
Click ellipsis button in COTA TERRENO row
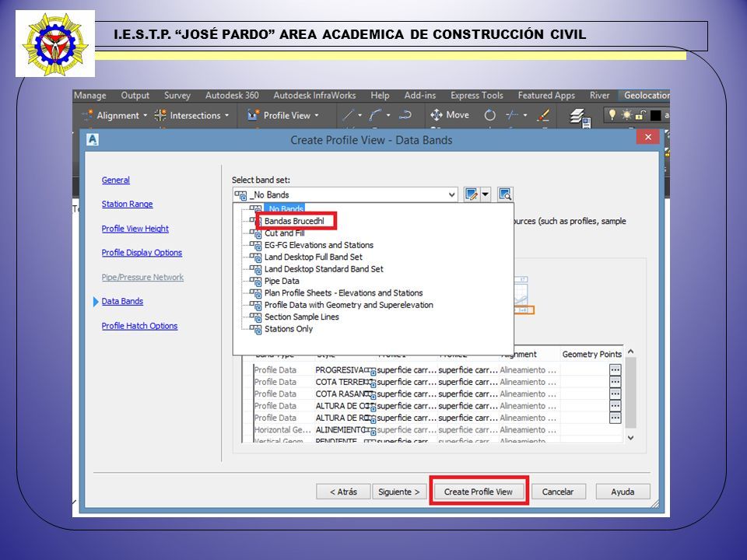tap(615, 382)
